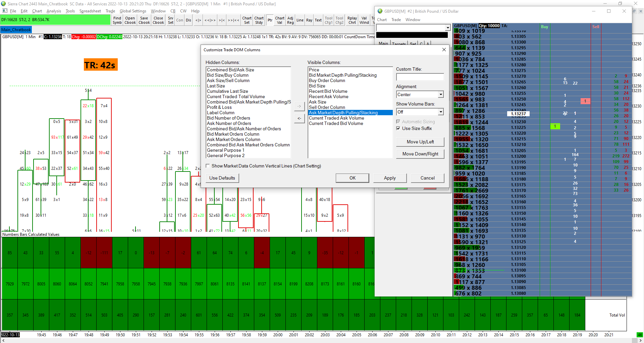Open the Global Settings menu
The image size is (644, 343).
pos(133,11)
